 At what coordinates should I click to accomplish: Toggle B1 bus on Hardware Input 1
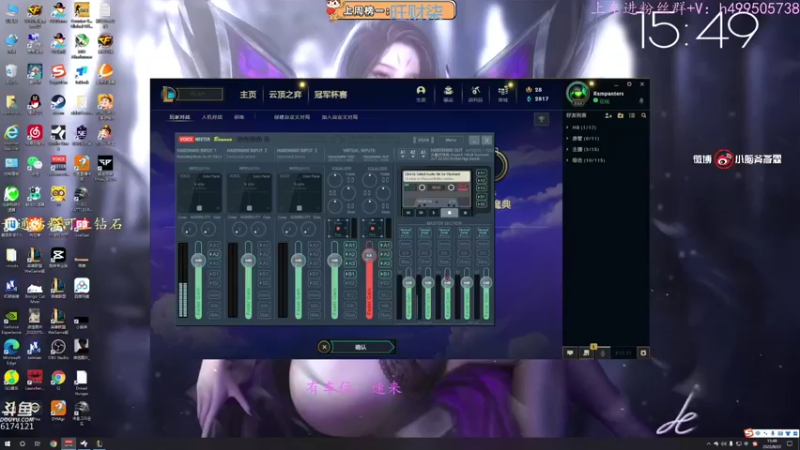coord(214,274)
